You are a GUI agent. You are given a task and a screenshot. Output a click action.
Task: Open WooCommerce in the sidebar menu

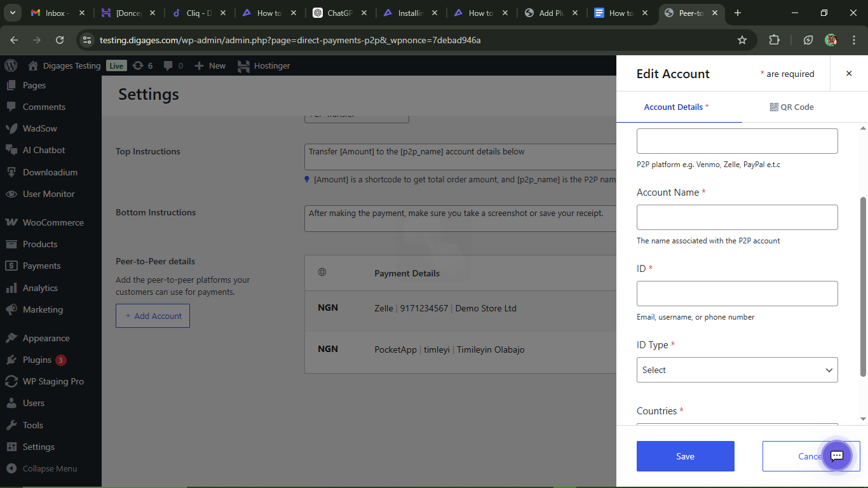coord(53,222)
